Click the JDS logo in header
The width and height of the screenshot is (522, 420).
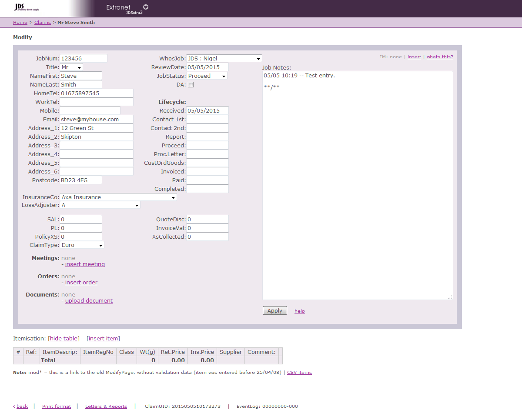(26, 7)
